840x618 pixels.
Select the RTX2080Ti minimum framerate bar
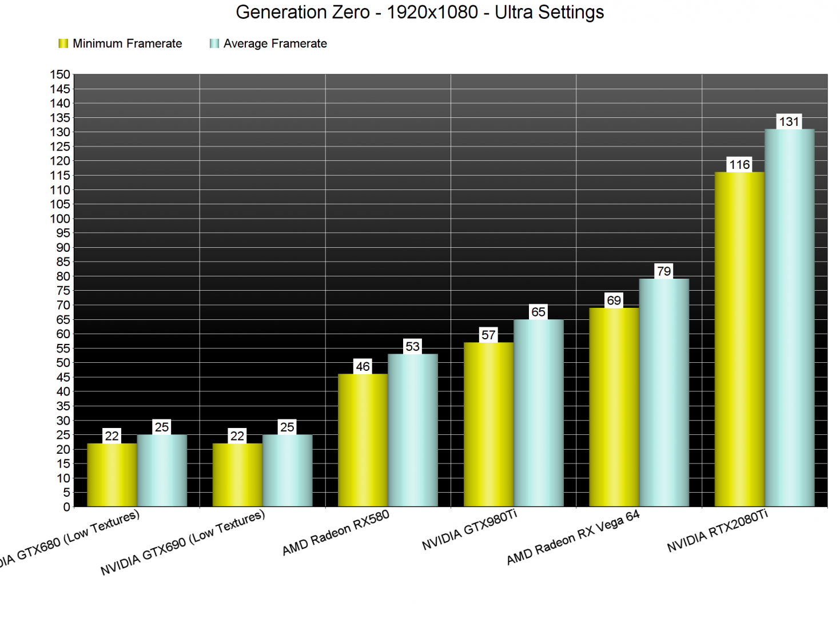739,339
